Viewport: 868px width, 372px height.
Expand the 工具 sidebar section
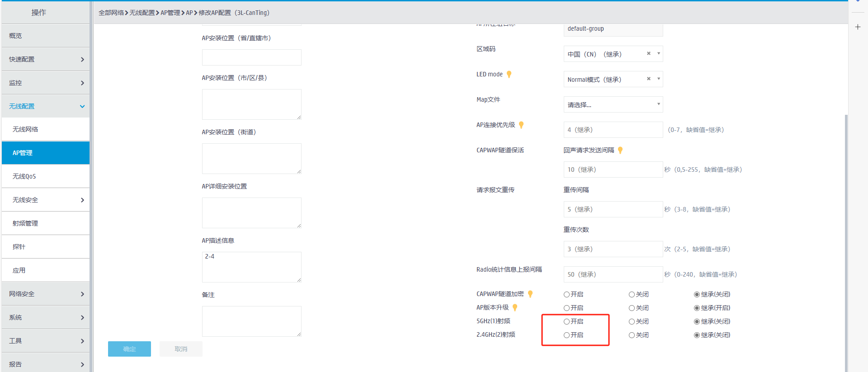tap(46, 341)
